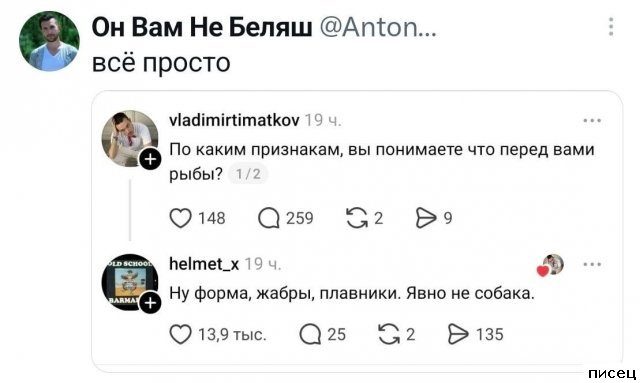Visit the helmet_x username link
640x383 pixels.
(x=204, y=264)
